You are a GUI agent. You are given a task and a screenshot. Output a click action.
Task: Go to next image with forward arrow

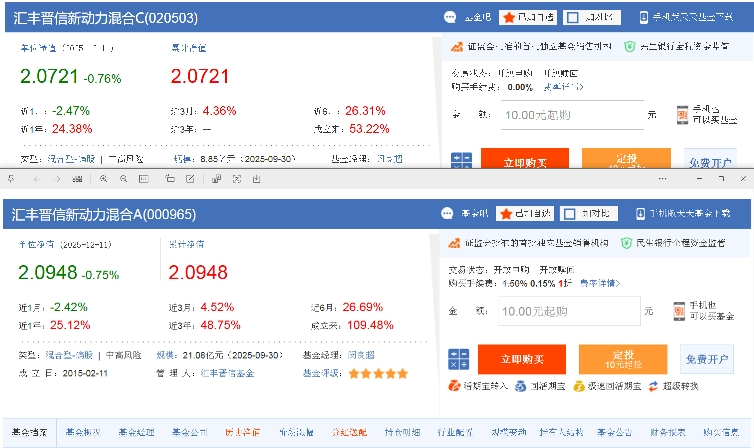57,179
